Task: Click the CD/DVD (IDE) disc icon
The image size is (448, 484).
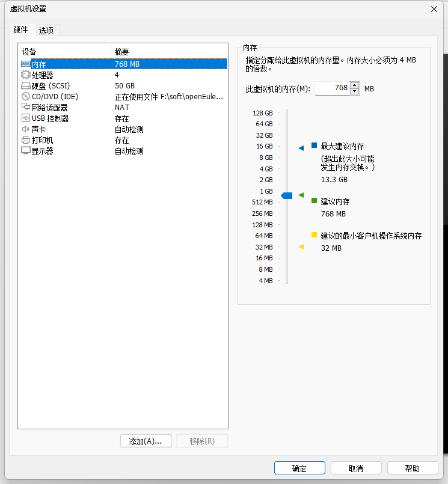Action: point(26,96)
